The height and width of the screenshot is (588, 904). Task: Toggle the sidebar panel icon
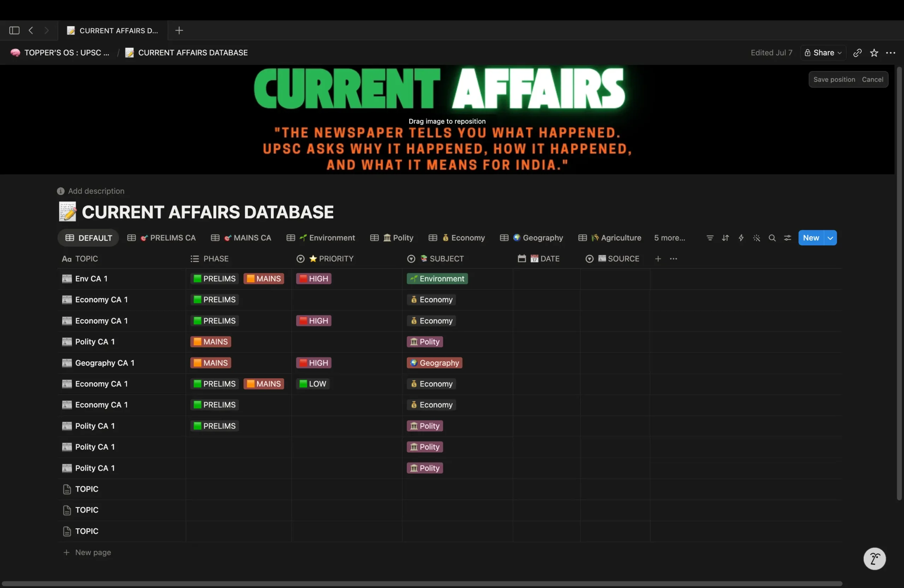(x=14, y=30)
